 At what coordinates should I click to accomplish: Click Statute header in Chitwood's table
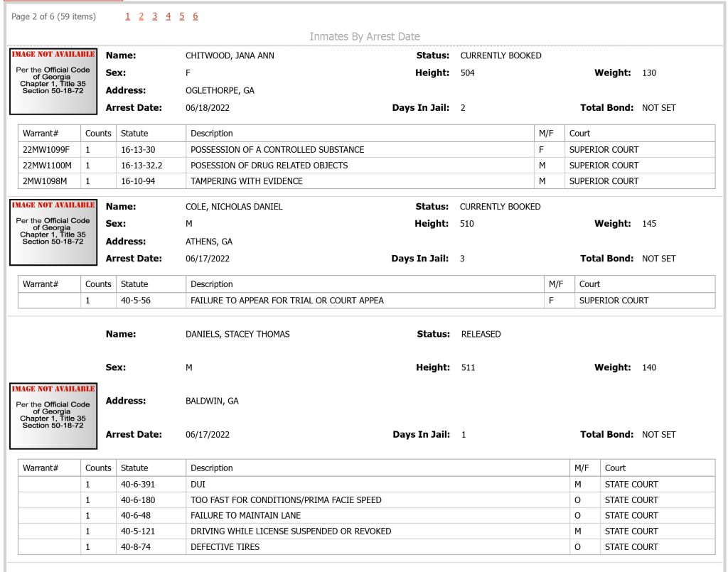[134, 134]
